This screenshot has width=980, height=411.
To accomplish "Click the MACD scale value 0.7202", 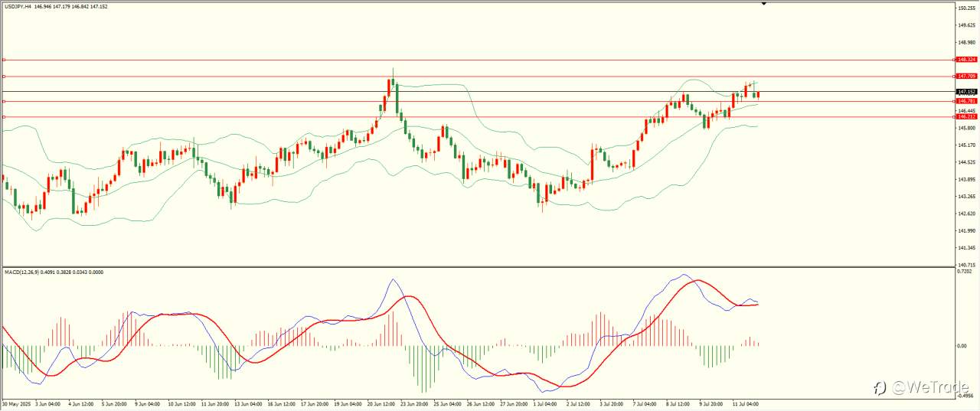I will pyautogui.click(x=965, y=271).
